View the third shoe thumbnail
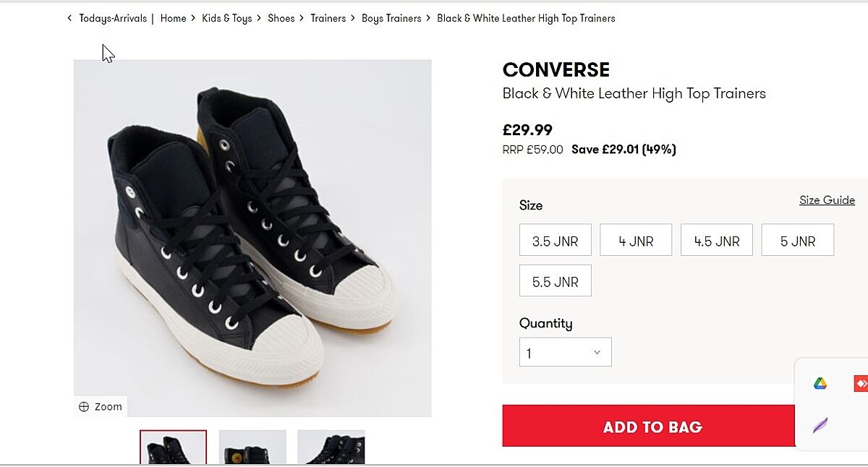 pyautogui.click(x=331, y=447)
